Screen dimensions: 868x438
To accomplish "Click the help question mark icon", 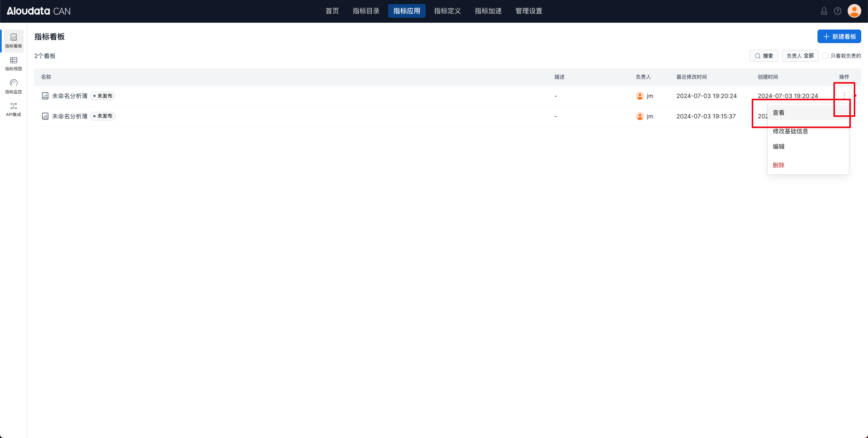I will (837, 11).
